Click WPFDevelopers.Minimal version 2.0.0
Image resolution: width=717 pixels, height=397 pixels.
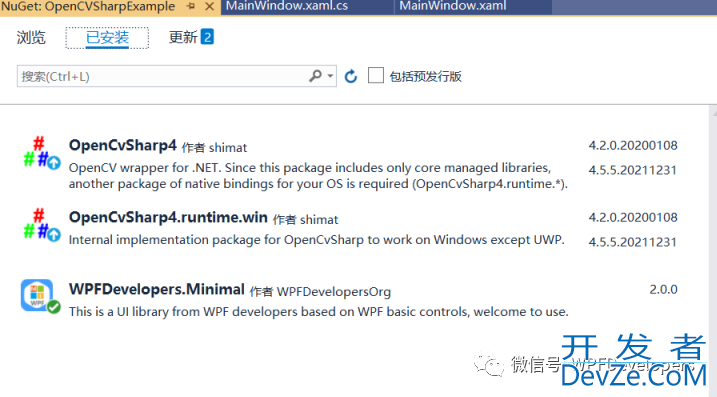point(663,290)
